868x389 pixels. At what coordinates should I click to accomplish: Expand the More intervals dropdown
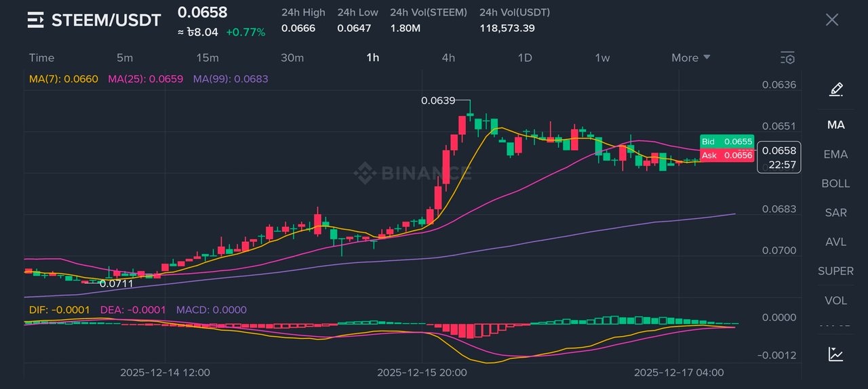tap(691, 58)
